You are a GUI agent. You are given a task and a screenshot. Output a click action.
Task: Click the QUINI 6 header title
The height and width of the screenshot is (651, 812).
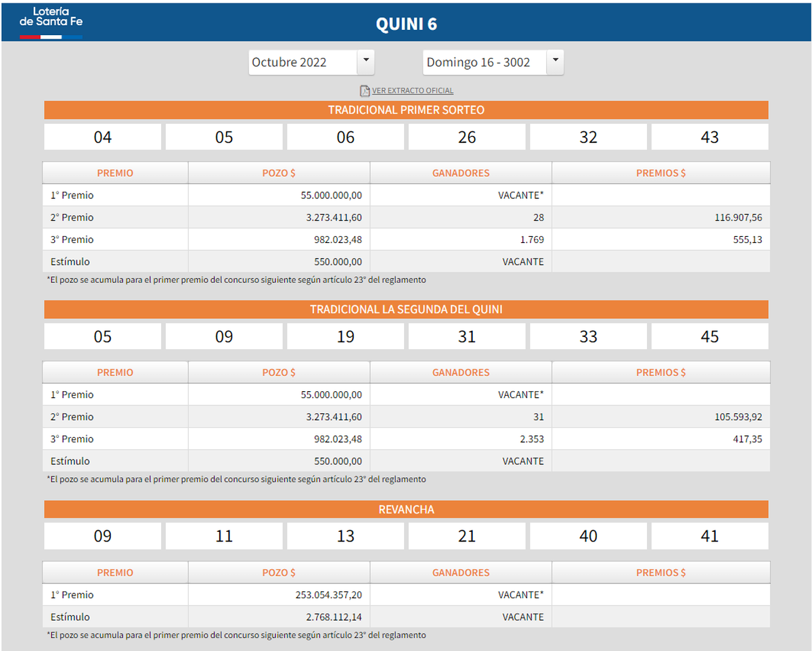406,23
